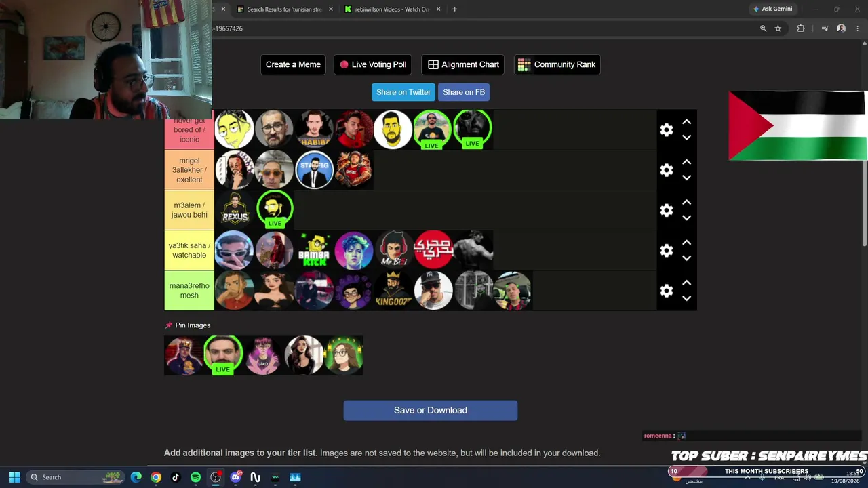Open the Windows Start menu
Screen dimensions: 868x488
click(x=14, y=477)
